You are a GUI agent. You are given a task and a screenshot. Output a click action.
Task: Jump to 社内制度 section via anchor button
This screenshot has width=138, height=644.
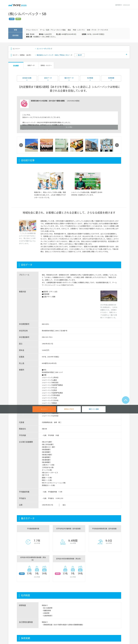click(x=90, y=78)
